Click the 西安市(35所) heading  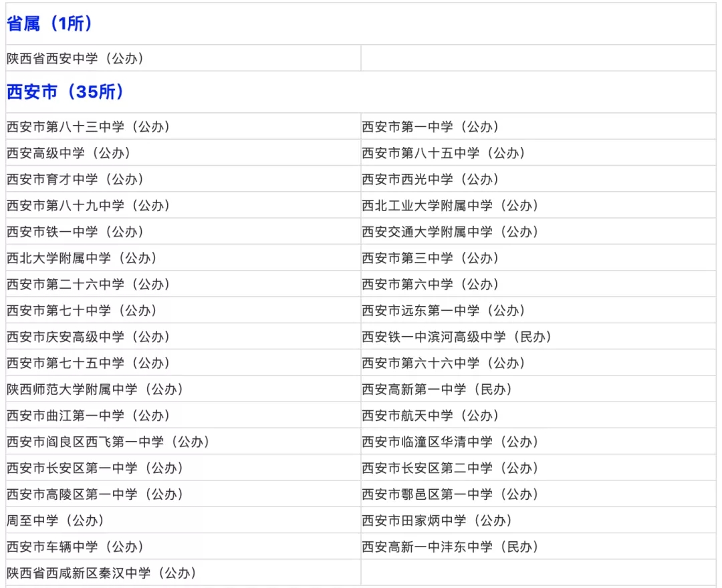coord(66,92)
